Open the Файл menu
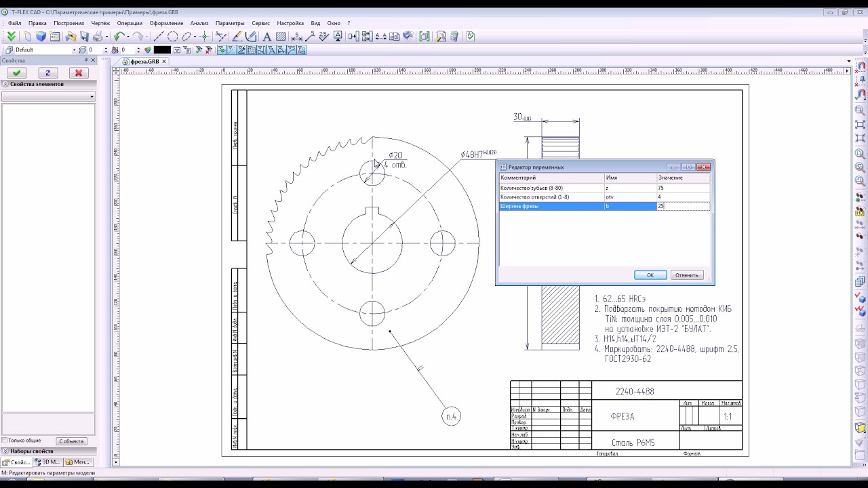 tap(14, 23)
